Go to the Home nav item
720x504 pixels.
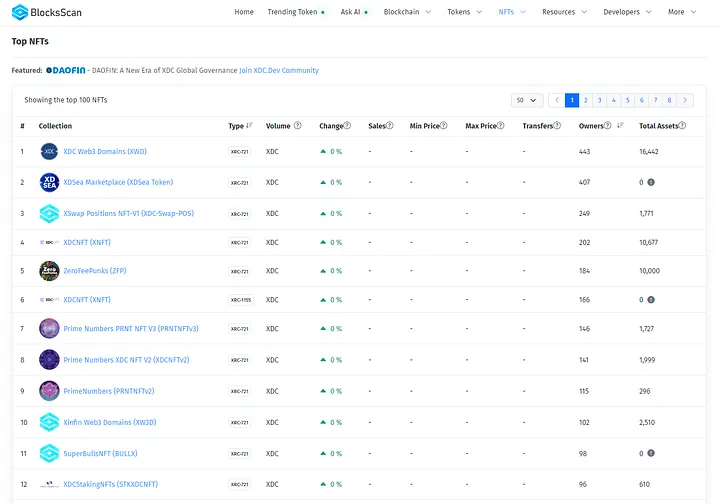click(x=244, y=12)
